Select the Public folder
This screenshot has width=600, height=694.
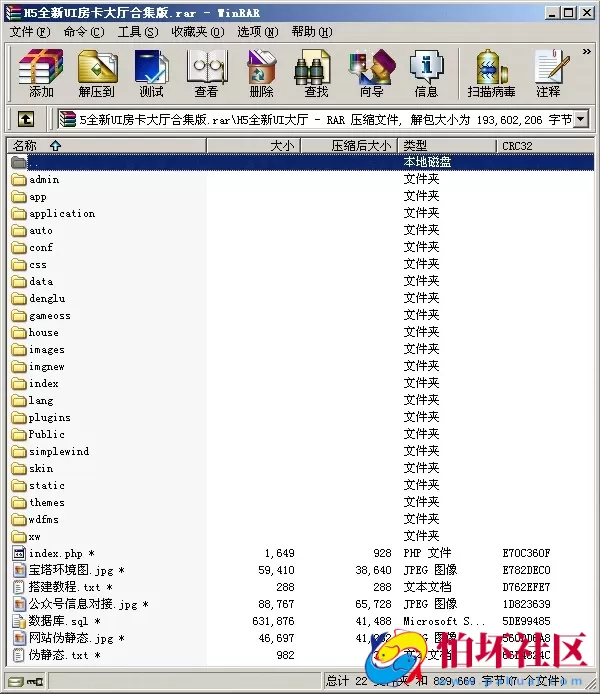tap(38, 434)
